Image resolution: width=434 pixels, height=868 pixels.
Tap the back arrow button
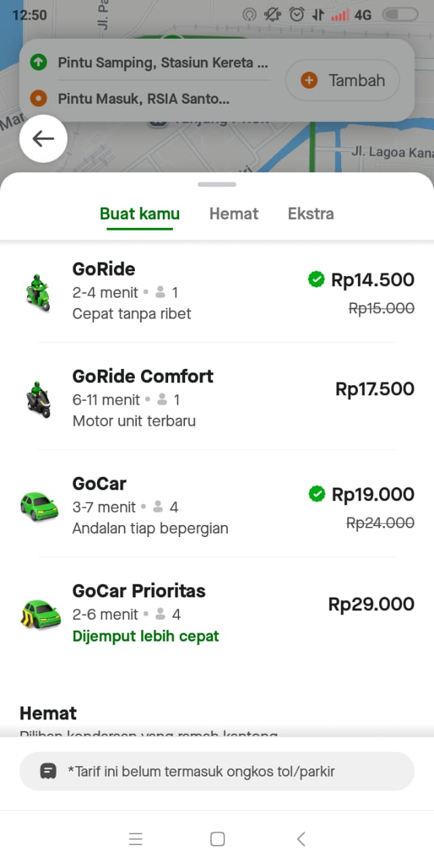coord(43,139)
